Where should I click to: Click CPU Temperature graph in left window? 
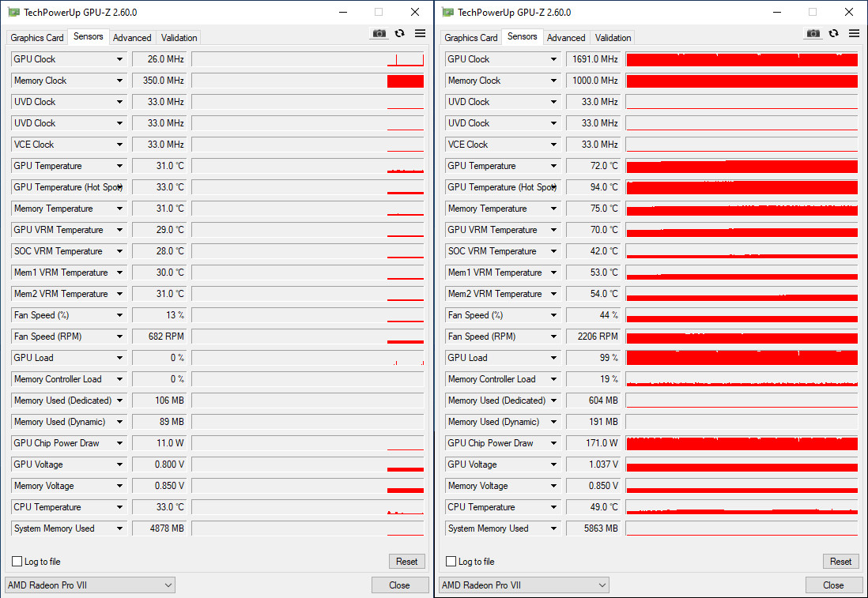tap(308, 507)
